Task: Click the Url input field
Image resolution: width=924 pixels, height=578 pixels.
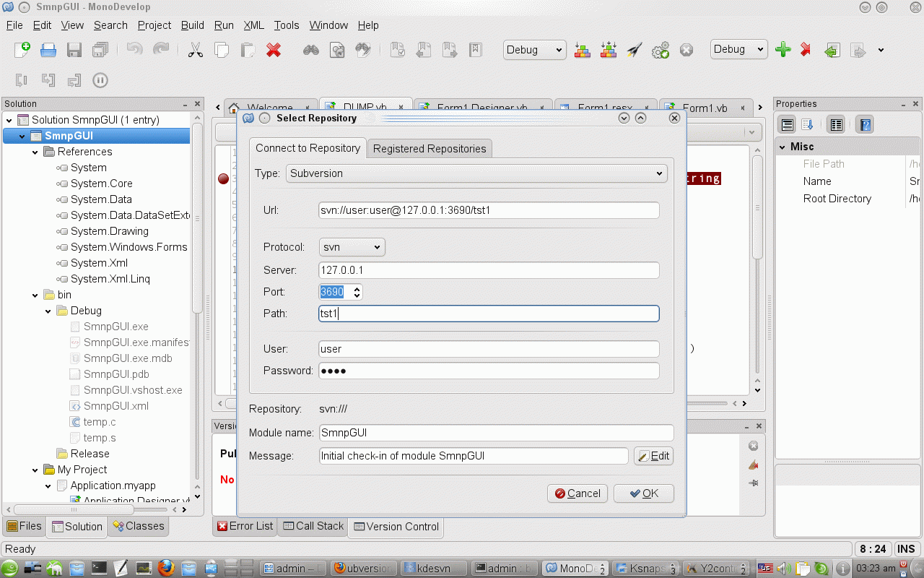Action: click(x=489, y=210)
